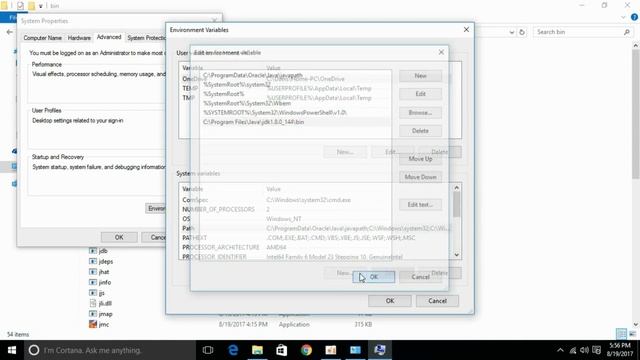Open the address bar history dropdown
Screen dimensions: 640x360
[511, 32]
